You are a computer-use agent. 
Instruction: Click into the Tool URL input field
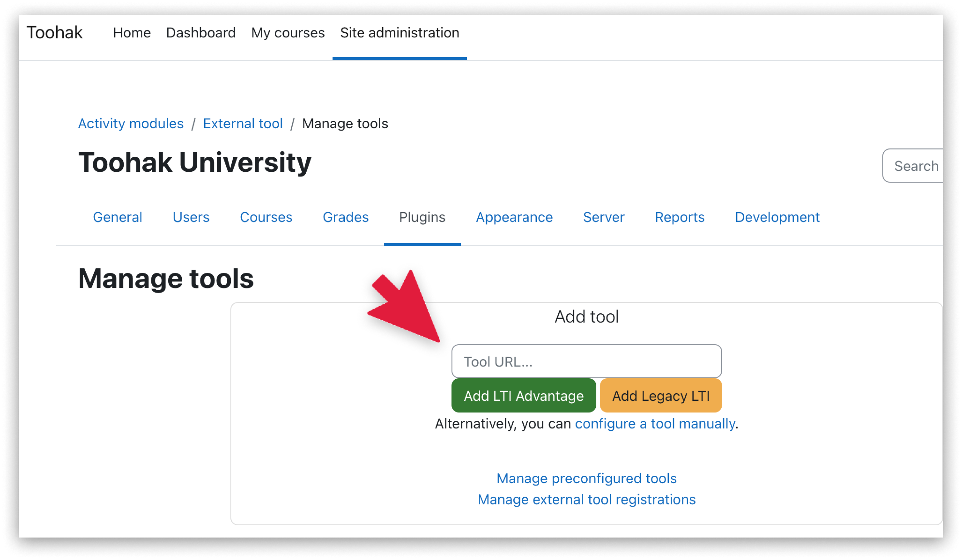[x=587, y=361]
